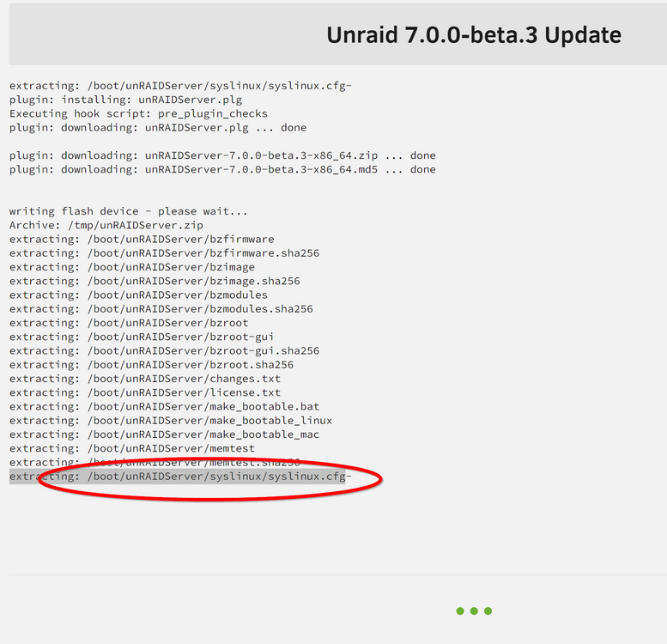Select the first syslinux.cfg- line at top

[x=180, y=86]
